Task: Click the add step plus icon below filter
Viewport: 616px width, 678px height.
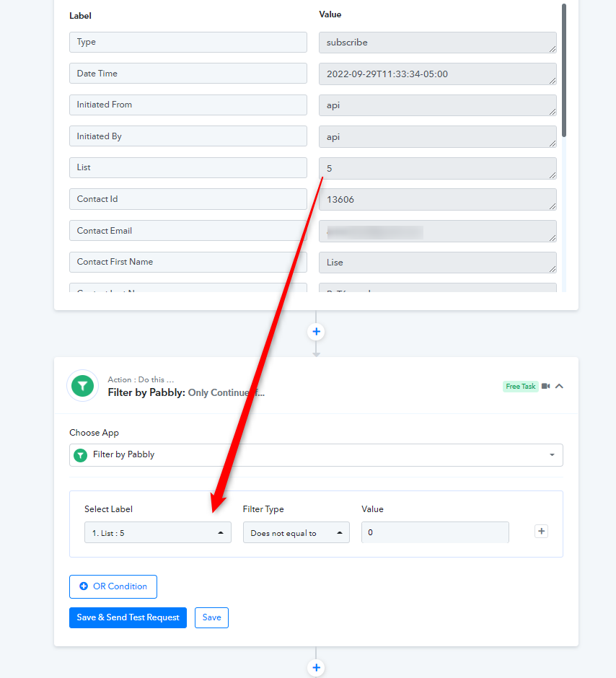Action: coord(316,667)
